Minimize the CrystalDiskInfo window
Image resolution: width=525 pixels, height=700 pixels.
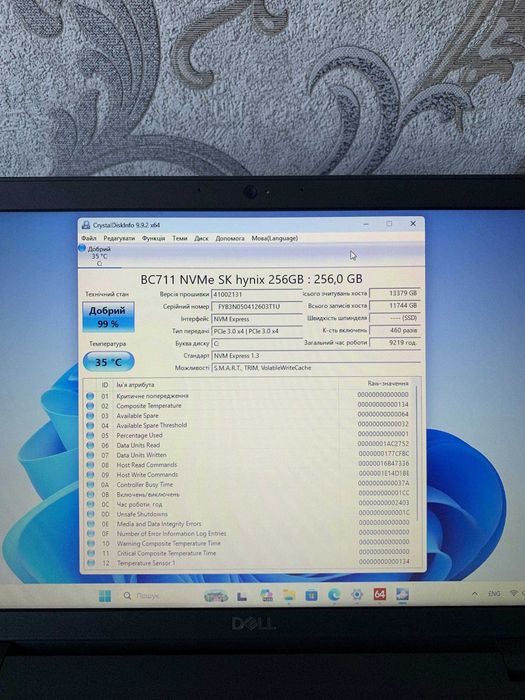(366, 224)
